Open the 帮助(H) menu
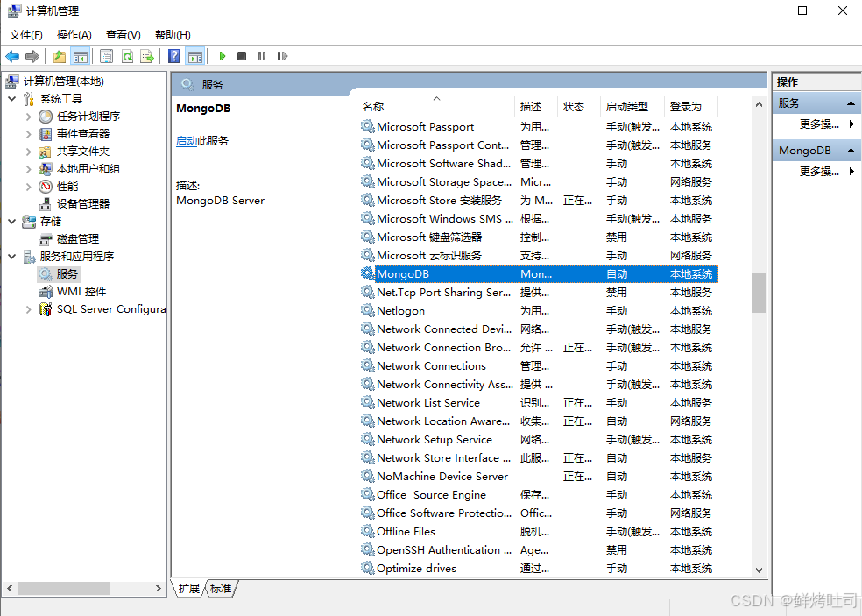This screenshot has height=616, width=862. pos(173,35)
